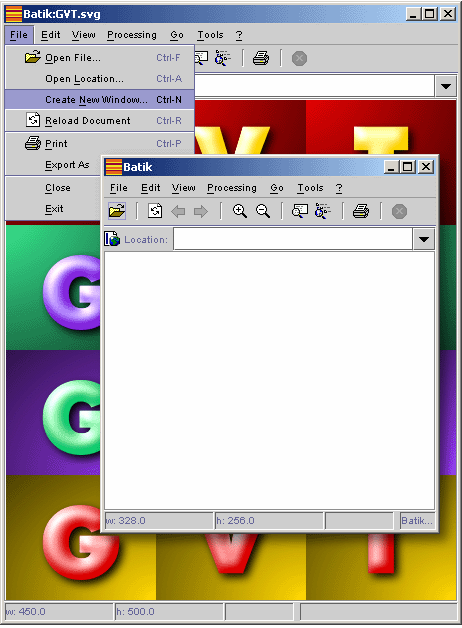Viewport: 462px width, 628px height.
Task: Choose Export As from File menu
Action: point(53,165)
